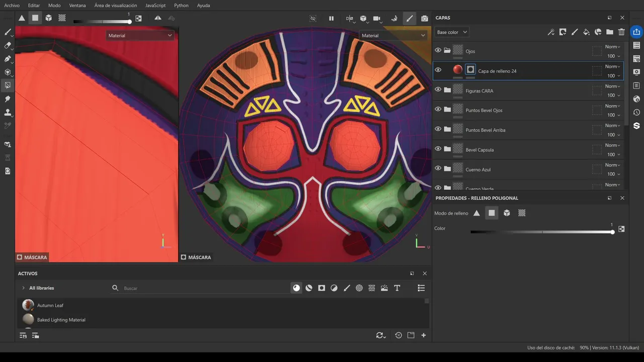This screenshot has width=644, height=362.
Task: Add a smart material layer
Action: [598, 32]
